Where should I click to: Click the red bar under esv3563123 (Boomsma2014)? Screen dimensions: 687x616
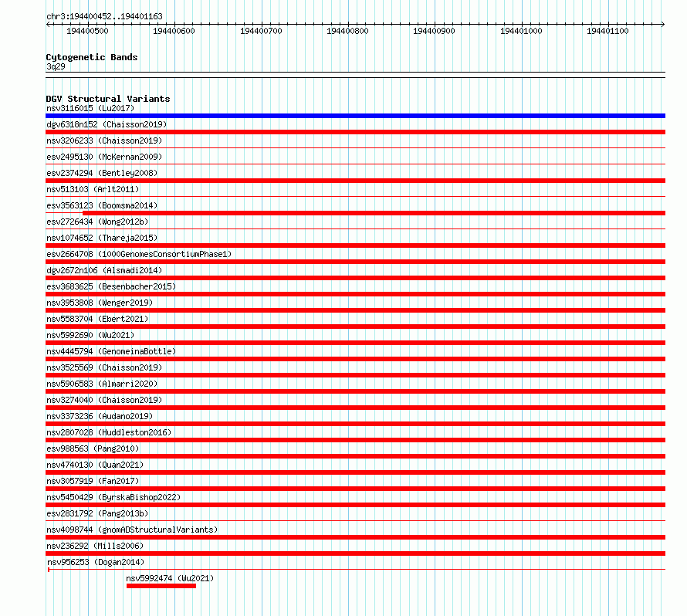click(x=374, y=213)
